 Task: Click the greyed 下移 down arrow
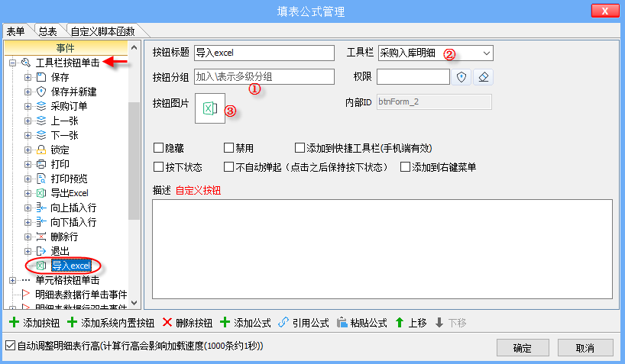tap(439, 322)
